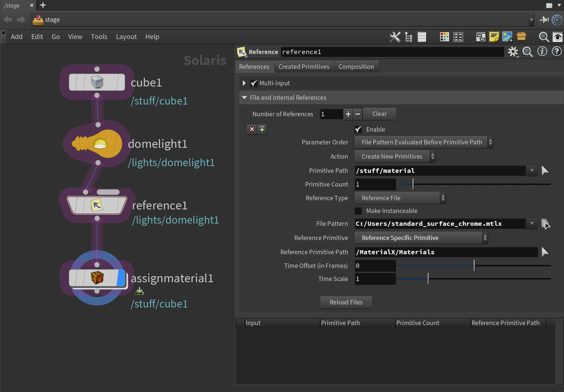
Task: Open Primitive Path dropdown arrow
Action: tap(532, 170)
